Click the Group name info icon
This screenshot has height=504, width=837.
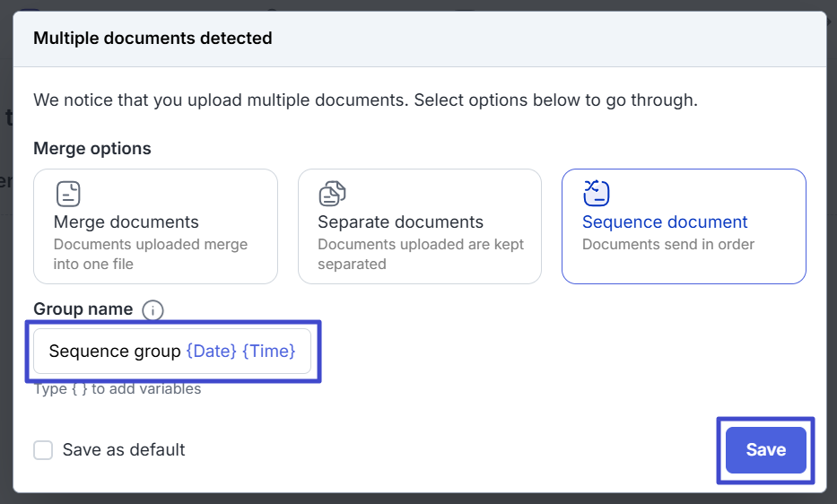click(x=153, y=310)
